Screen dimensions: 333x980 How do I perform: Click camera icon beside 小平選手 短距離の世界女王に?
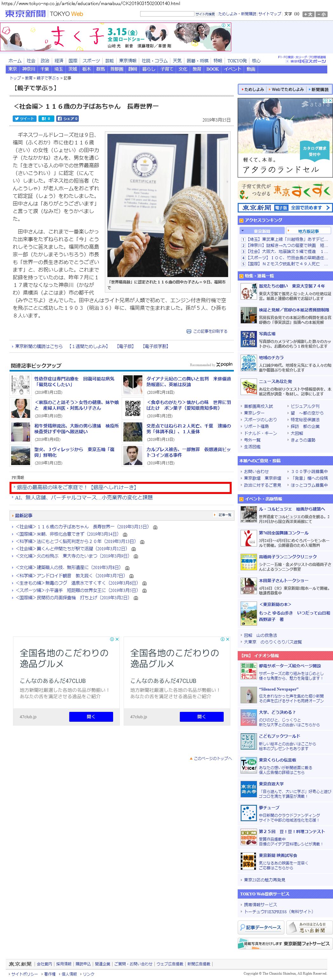click(145, 590)
